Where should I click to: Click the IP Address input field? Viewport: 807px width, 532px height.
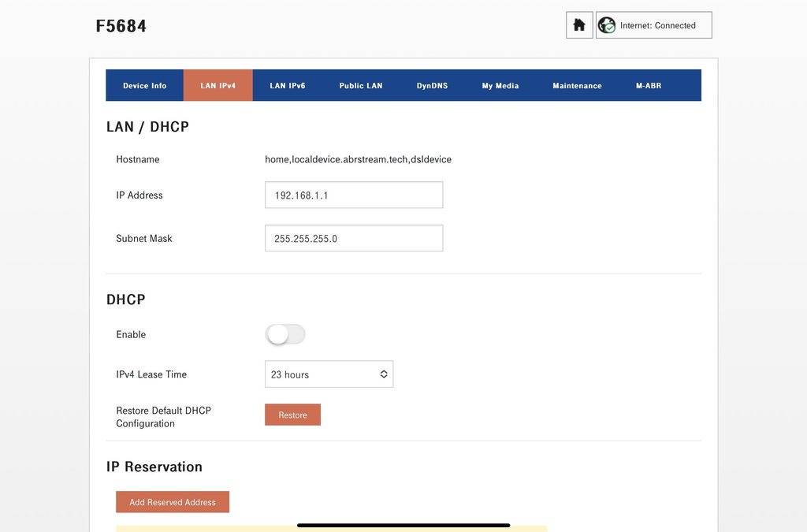pos(354,195)
